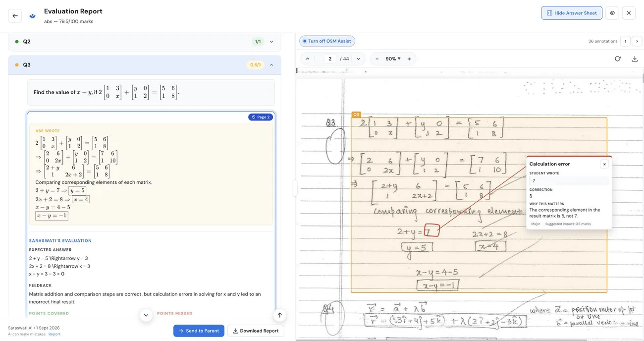Click the 'Saraswati's Evaluation' heading
This screenshot has width=644, height=341.
60,241
